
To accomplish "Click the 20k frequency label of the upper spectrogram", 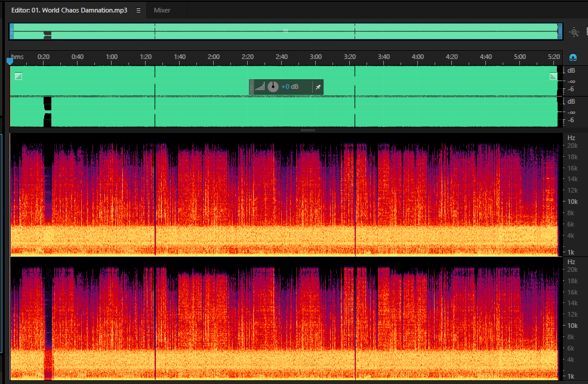I will point(572,145).
